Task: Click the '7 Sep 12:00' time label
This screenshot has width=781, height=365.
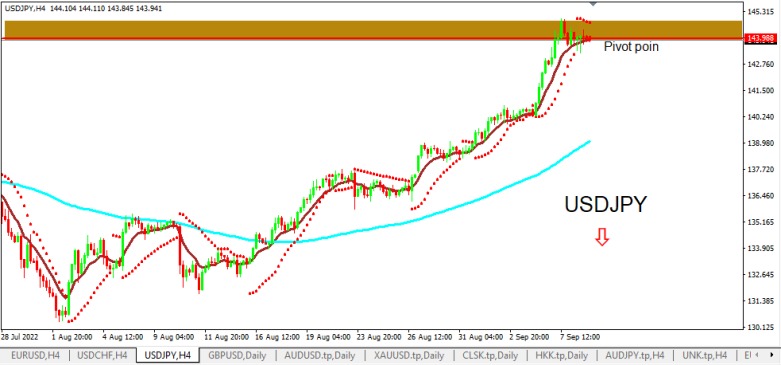Action: (x=580, y=337)
